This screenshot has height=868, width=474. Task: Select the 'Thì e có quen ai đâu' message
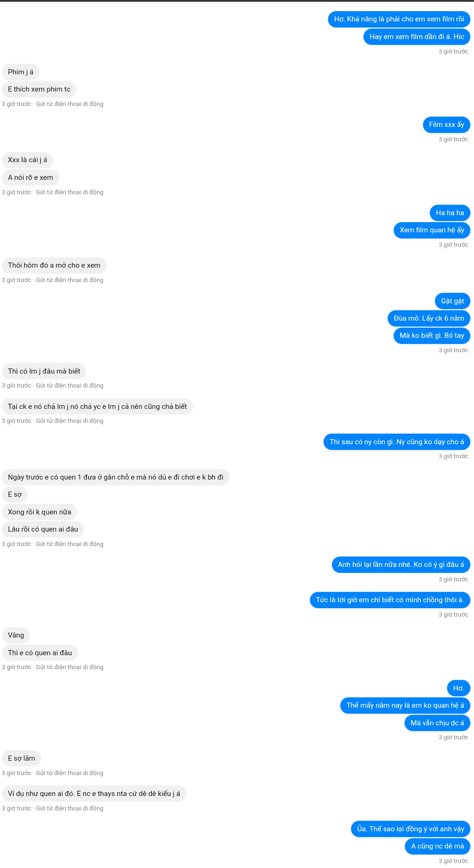tap(40, 653)
